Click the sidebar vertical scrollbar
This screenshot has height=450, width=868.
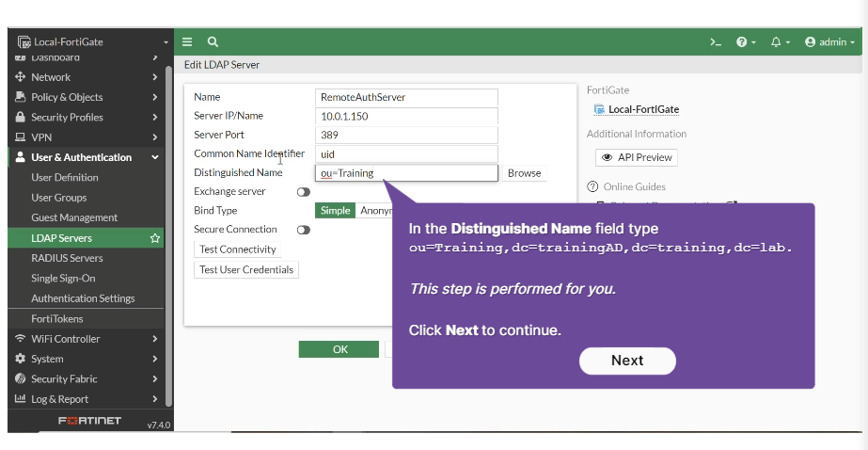[x=169, y=235]
